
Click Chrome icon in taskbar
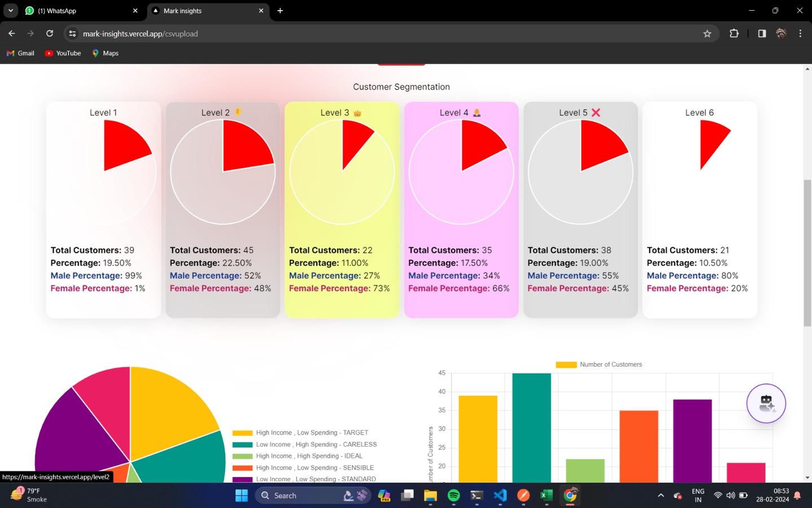[570, 496]
